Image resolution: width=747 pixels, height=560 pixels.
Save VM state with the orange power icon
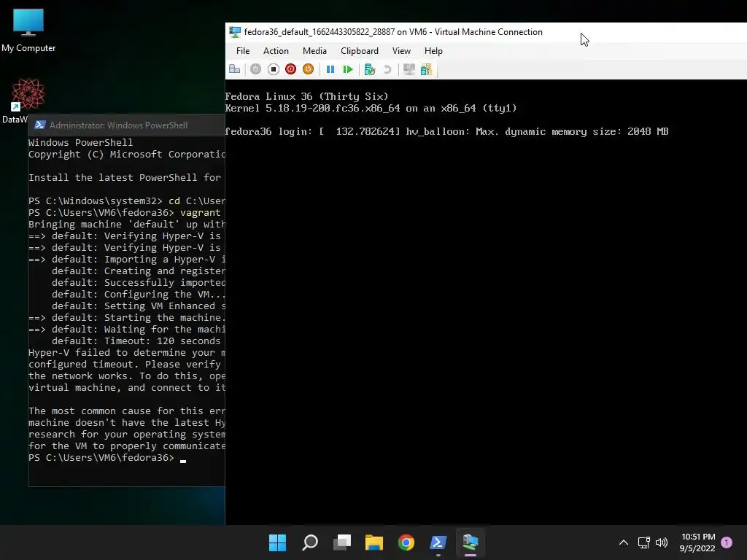point(309,69)
